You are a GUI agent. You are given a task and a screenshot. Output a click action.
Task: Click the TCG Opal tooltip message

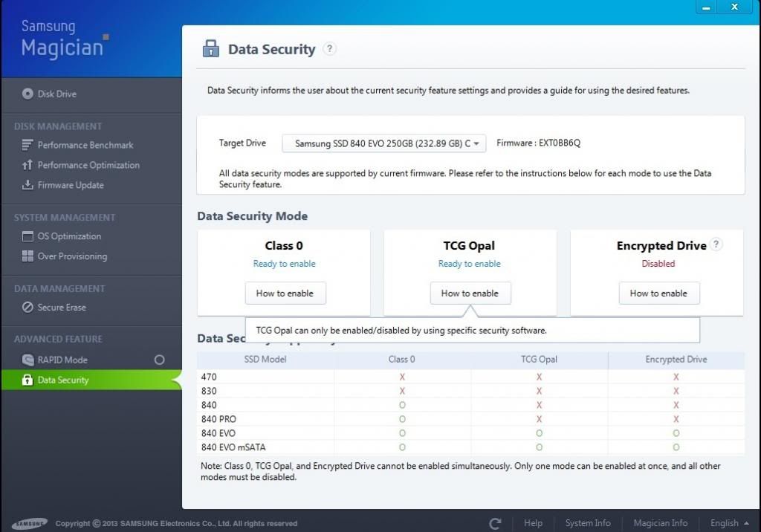coord(401,330)
